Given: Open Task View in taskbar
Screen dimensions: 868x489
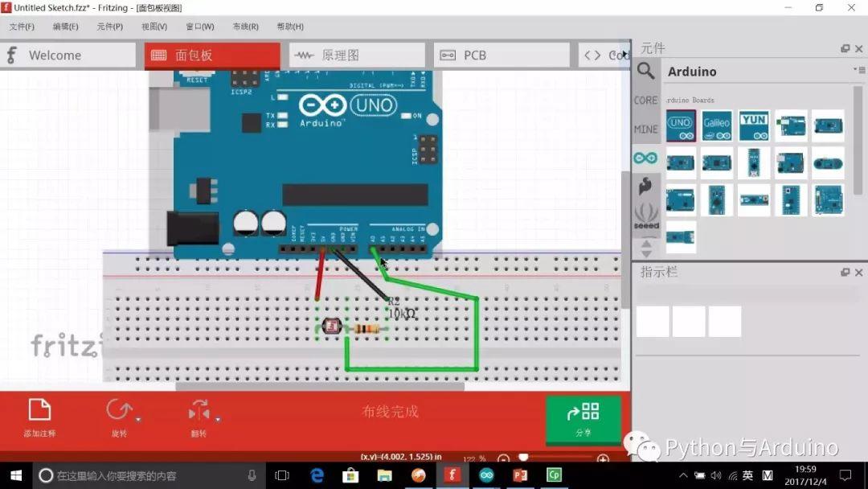Looking at the screenshot, I should click(282, 475).
